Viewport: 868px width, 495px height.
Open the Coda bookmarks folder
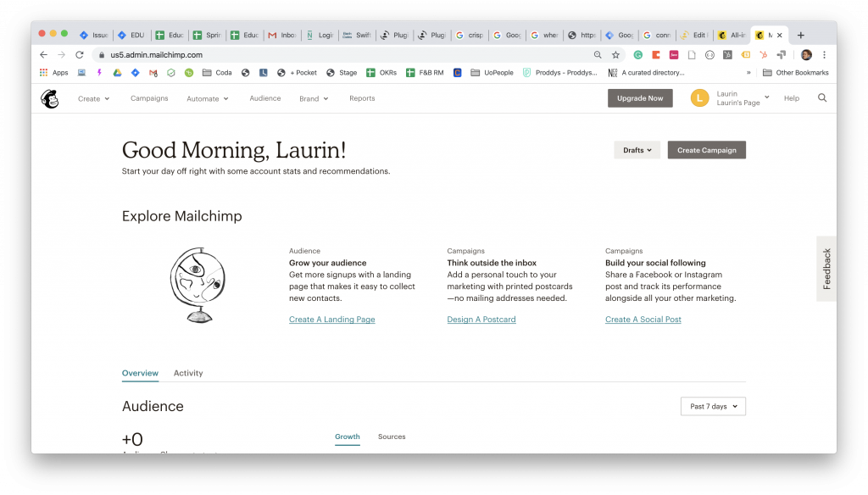[x=218, y=73]
